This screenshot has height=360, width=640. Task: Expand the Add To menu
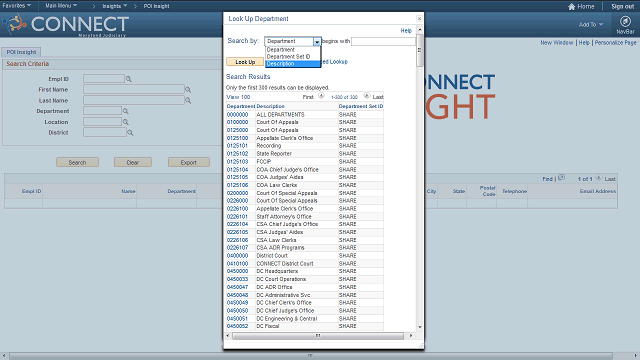tap(591, 24)
